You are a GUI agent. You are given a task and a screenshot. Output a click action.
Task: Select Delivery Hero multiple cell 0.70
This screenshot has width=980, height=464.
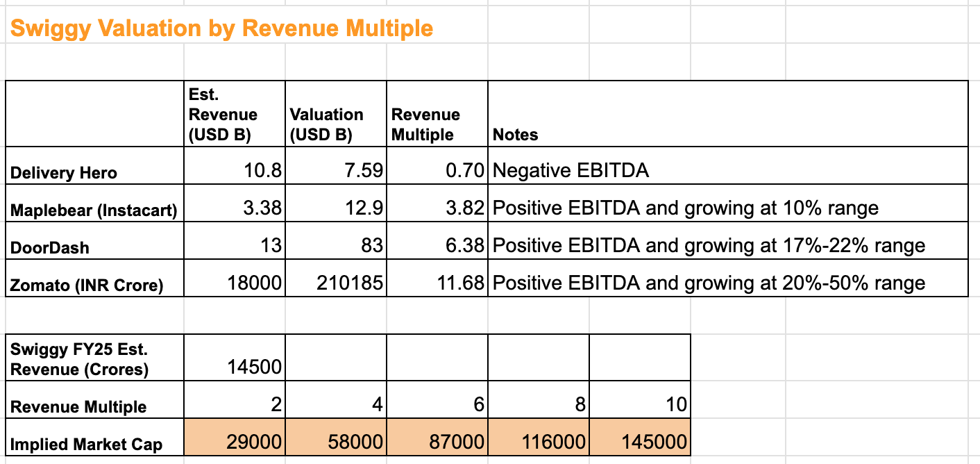[x=437, y=165]
